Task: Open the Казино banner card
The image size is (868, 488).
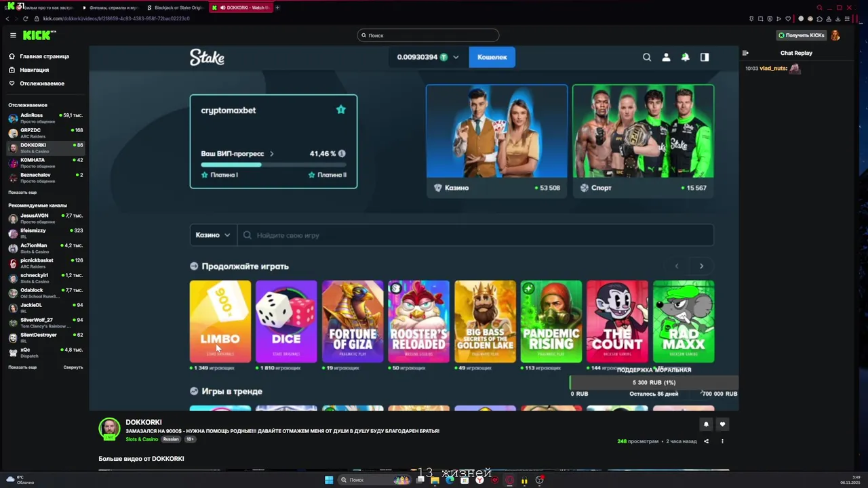Action: point(497,141)
